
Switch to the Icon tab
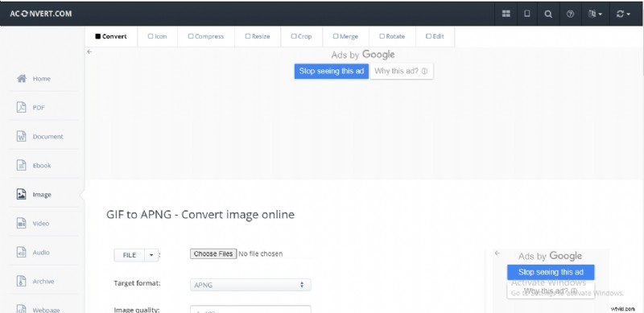click(157, 36)
